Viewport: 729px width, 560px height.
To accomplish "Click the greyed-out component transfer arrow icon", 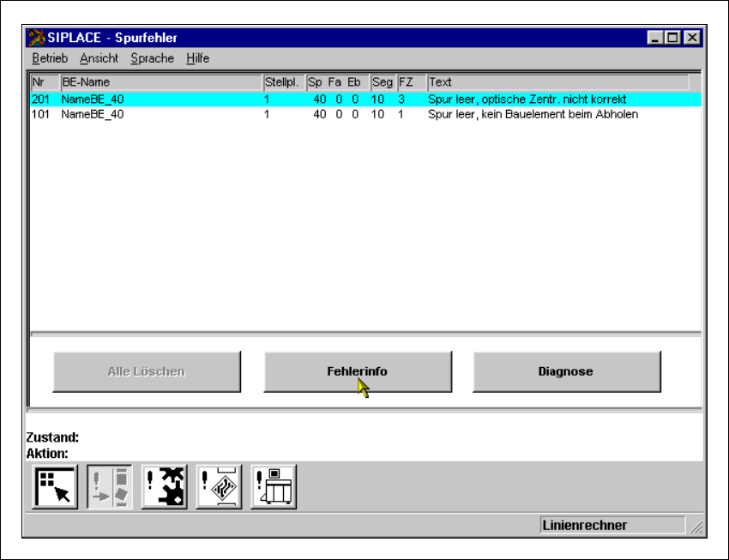I will (x=110, y=486).
